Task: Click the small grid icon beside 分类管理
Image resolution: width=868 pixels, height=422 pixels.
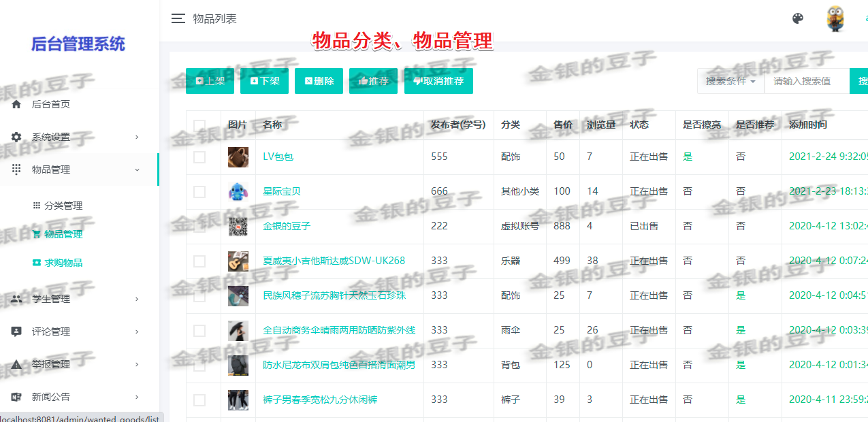Action: (x=37, y=206)
